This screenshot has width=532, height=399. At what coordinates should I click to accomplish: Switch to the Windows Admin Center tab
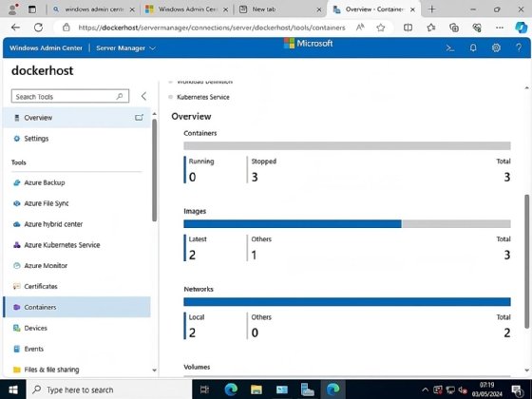point(187,9)
